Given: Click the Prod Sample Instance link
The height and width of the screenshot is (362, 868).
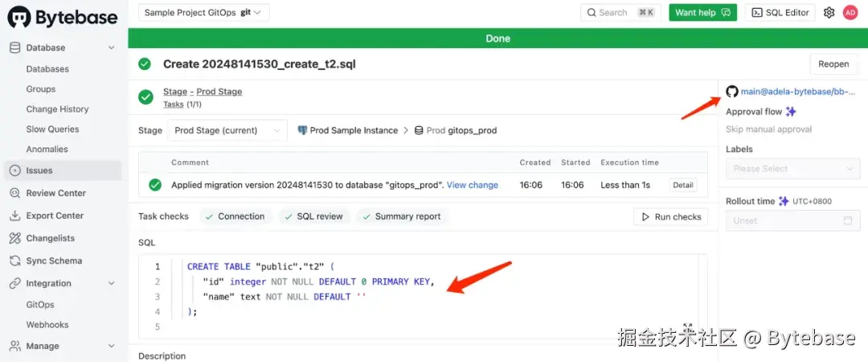Looking at the screenshot, I should point(354,131).
